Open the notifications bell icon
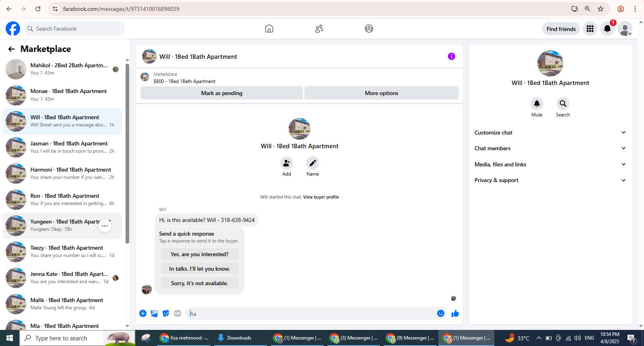This screenshot has width=644, height=346. [607, 29]
